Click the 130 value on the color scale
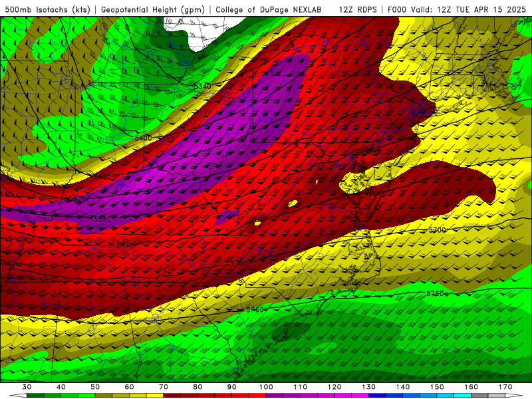 369,387
